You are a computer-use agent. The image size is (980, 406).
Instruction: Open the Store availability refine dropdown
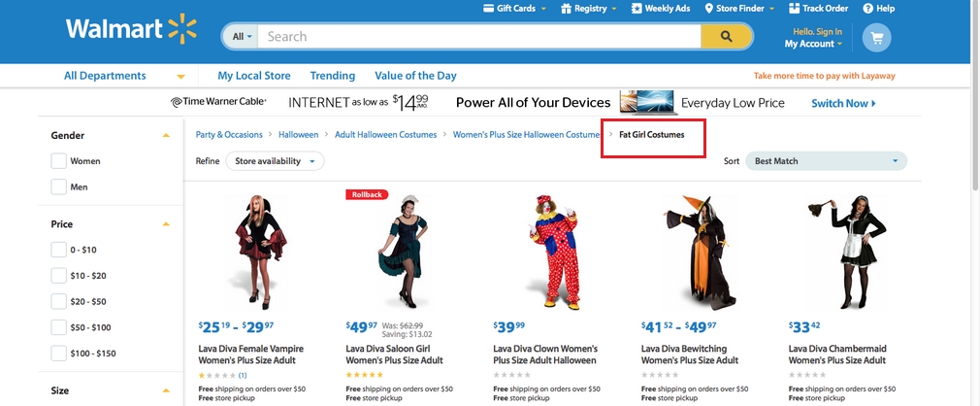[x=275, y=161]
